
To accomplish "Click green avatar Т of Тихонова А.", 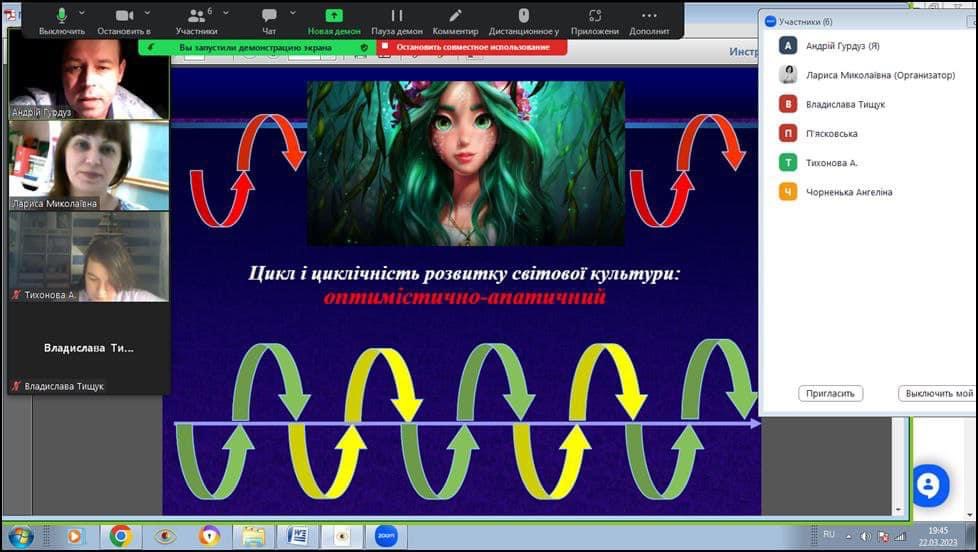I will [x=788, y=163].
